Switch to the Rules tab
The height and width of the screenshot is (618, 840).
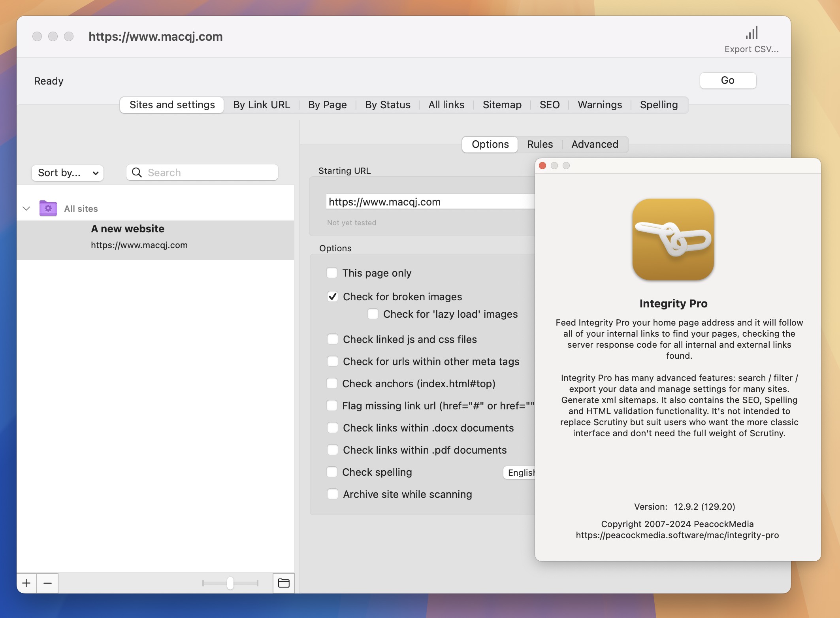point(539,143)
